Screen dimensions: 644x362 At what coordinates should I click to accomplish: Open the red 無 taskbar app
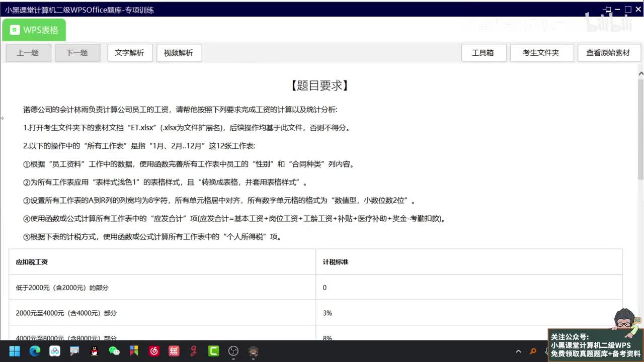click(x=174, y=351)
